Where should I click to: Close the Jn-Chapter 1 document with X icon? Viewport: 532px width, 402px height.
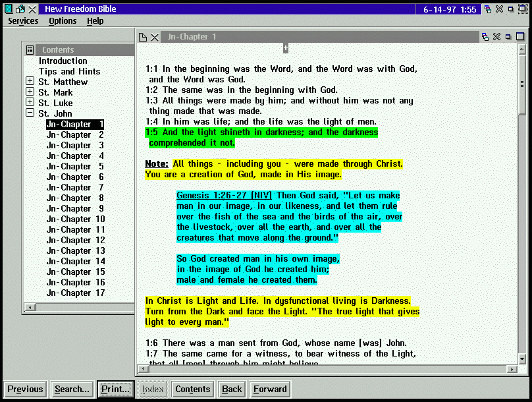155,37
